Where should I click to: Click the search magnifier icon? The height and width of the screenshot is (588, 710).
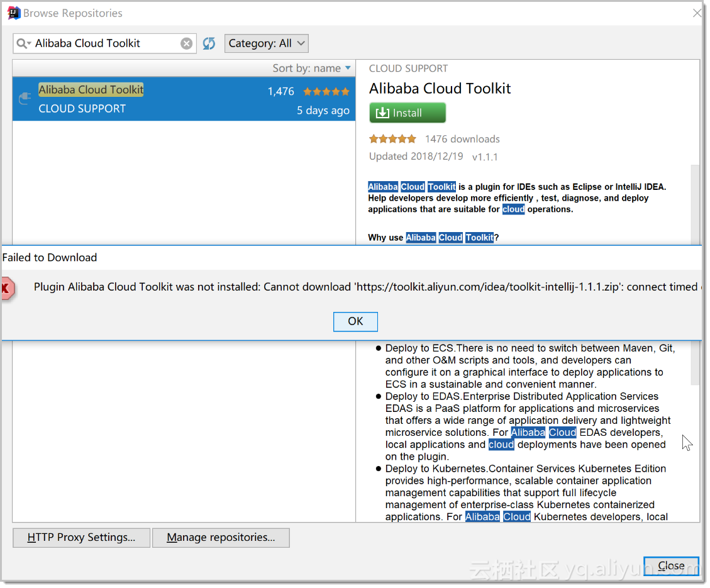click(x=23, y=43)
